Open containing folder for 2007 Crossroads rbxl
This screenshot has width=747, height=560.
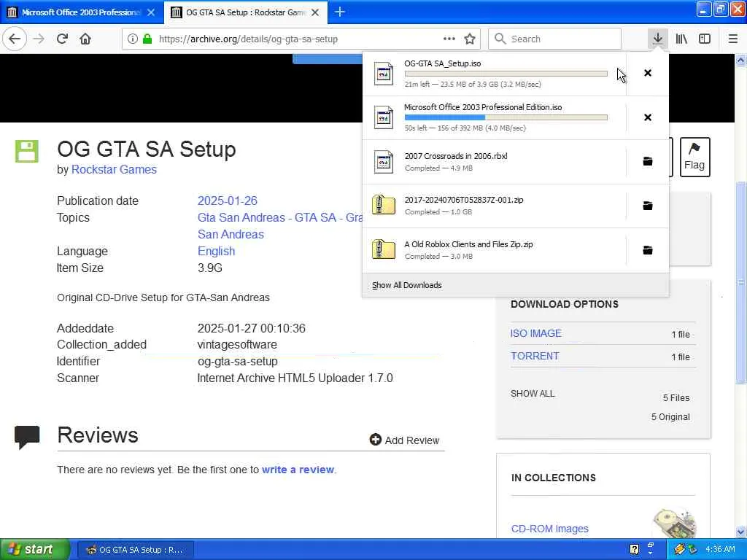coord(648,161)
